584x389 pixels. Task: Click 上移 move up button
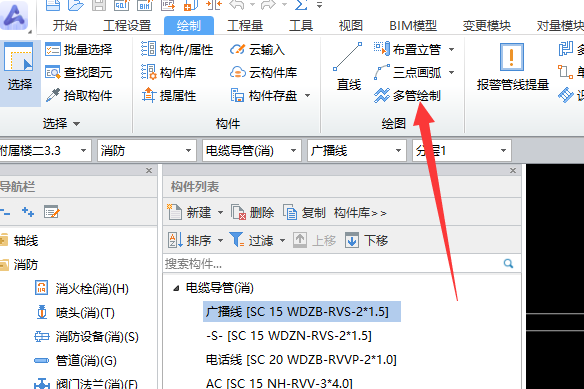click(x=314, y=240)
